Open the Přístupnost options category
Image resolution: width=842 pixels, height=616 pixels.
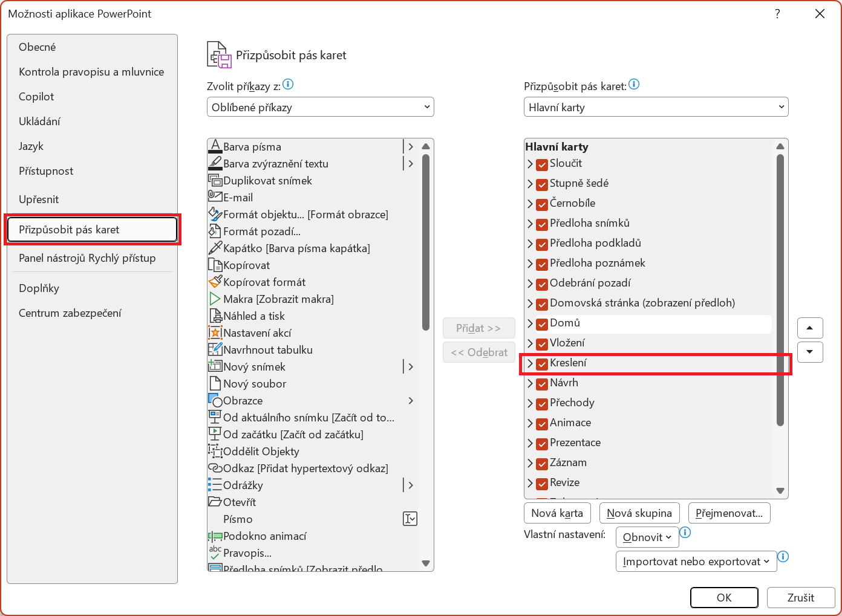(x=92, y=171)
